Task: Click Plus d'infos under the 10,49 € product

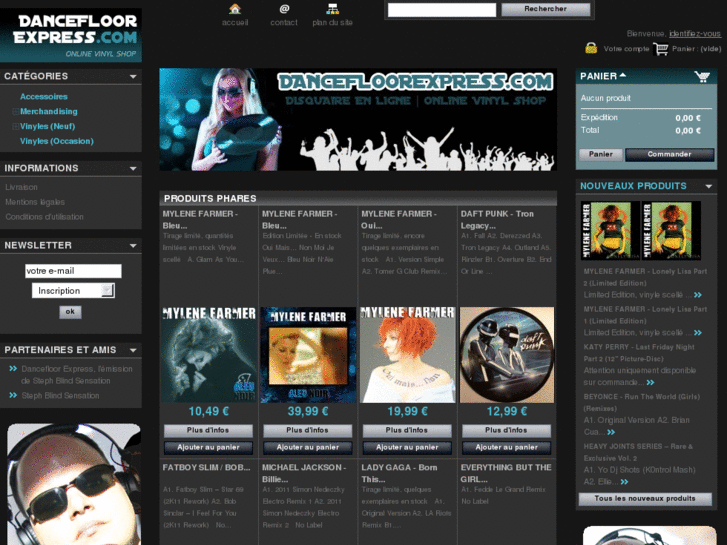Action: click(208, 430)
